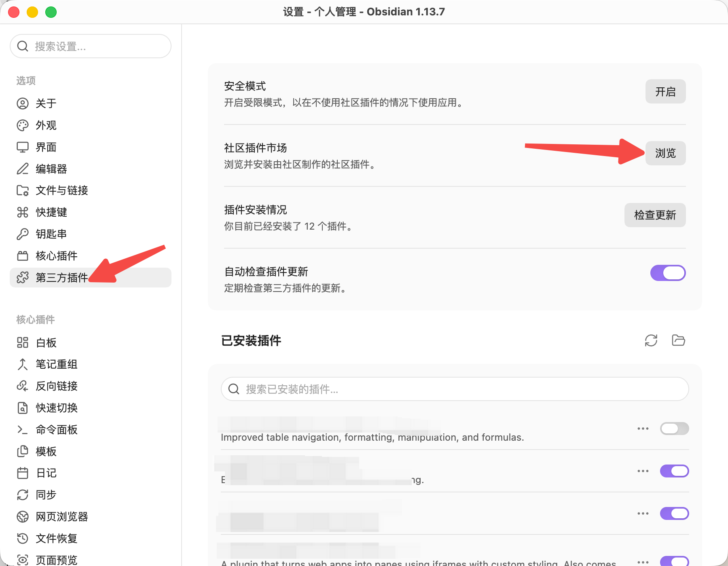Click the yellow minimize window button

click(x=32, y=12)
